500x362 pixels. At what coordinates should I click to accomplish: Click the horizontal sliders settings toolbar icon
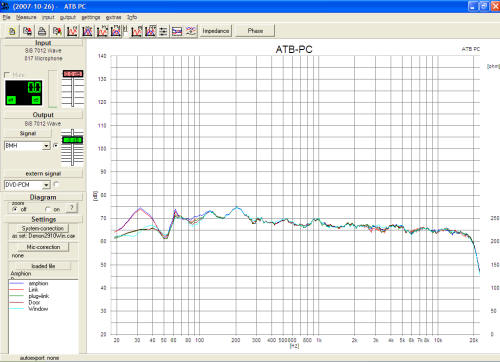coord(163,31)
